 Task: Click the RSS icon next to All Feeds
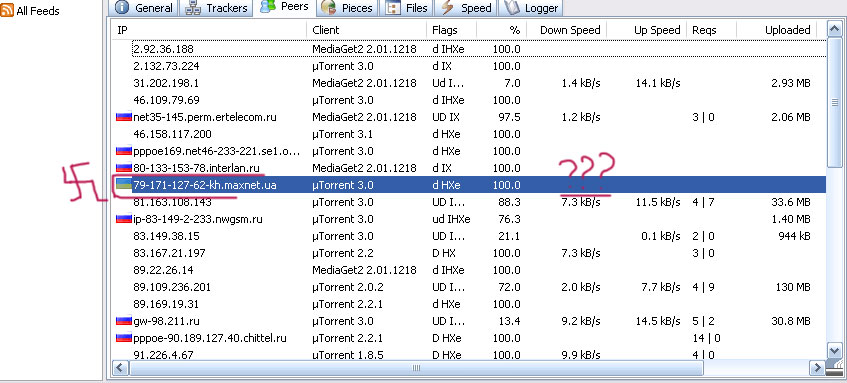tap(7, 10)
